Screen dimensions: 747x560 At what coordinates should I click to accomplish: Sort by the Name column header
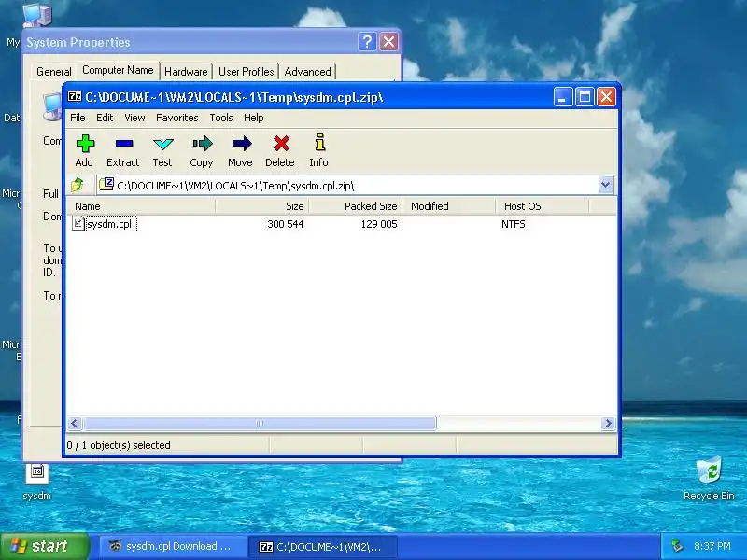coord(141,206)
